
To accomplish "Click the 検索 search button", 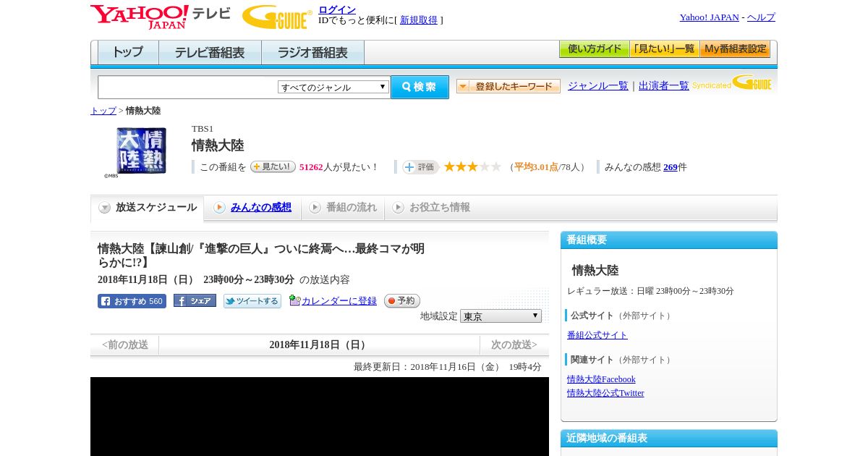I will (420, 87).
